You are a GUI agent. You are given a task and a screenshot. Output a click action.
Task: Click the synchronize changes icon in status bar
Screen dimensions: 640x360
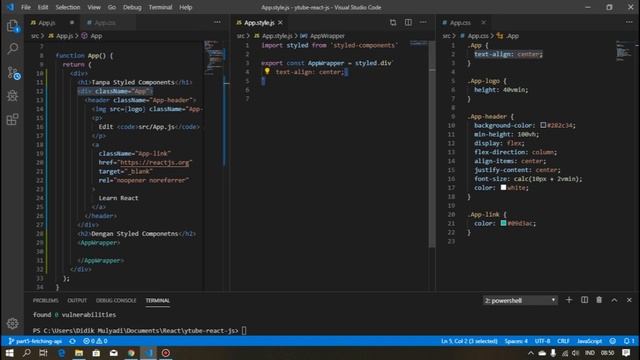pyautogui.click(x=72, y=341)
